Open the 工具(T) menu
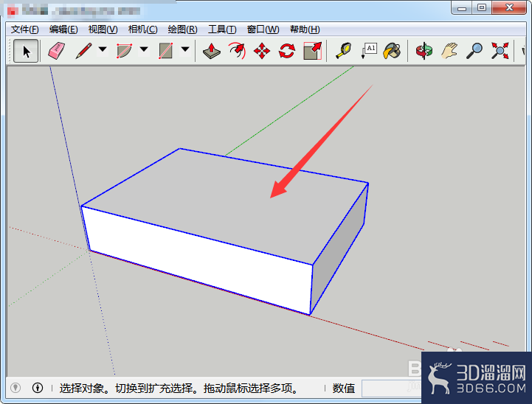 222,29
